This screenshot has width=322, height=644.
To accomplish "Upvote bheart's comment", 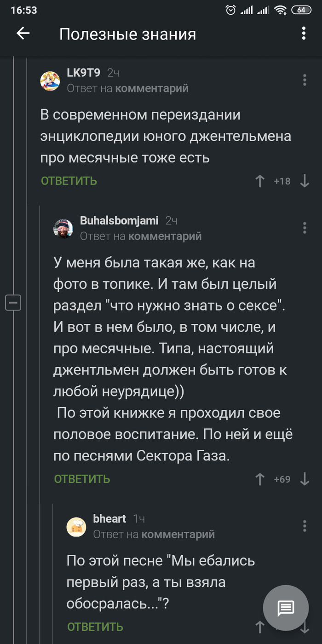I will [260, 627].
